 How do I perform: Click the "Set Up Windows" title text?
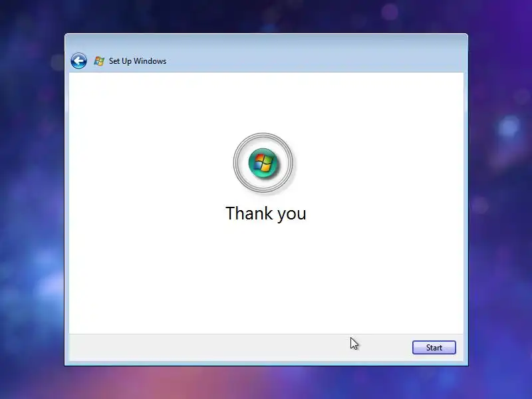point(138,61)
